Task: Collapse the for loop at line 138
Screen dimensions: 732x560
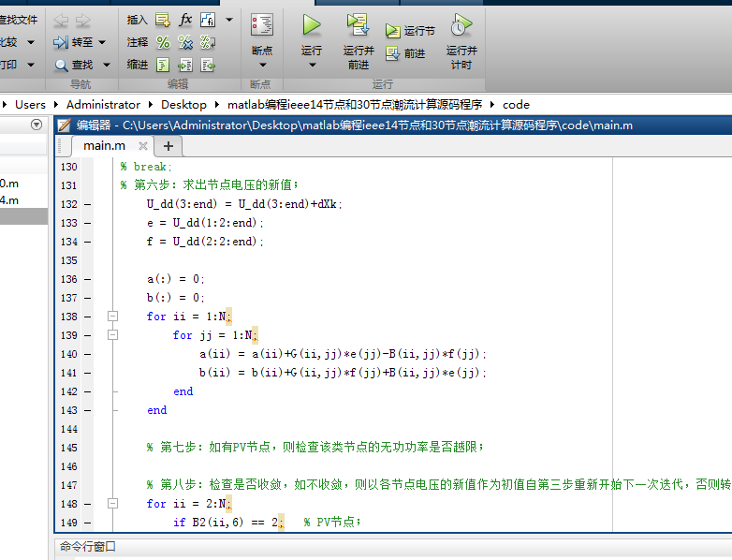Action: (112, 317)
